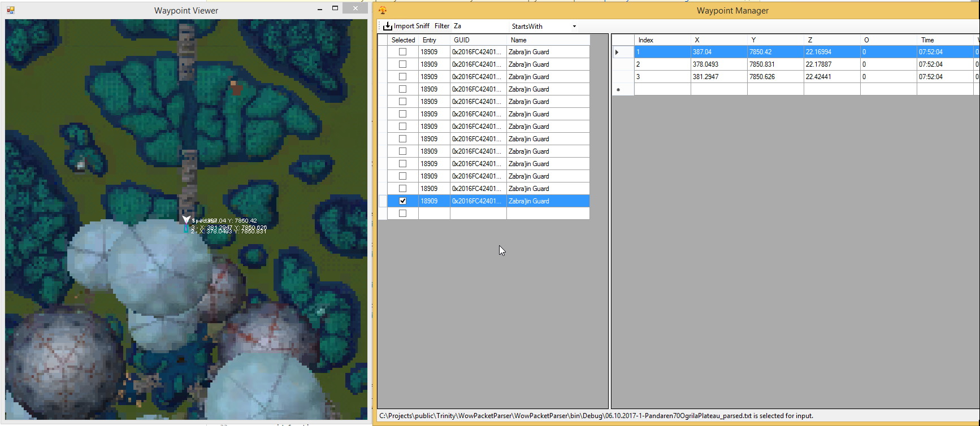This screenshot has height=426, width=980.
Task: Uncheck the checked Zabra'jin Guard row checkbox
Action: pyautogui.click(x=402, y=201)
